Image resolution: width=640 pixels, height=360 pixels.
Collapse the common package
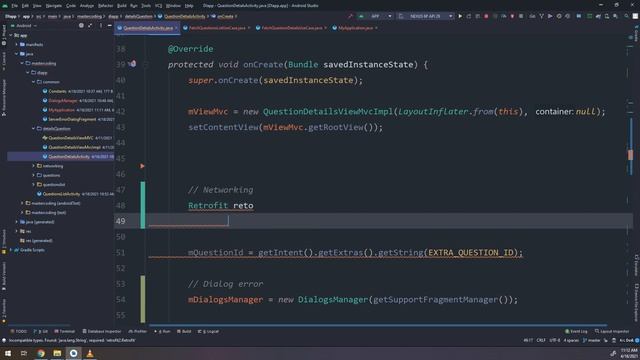[33, 82]
